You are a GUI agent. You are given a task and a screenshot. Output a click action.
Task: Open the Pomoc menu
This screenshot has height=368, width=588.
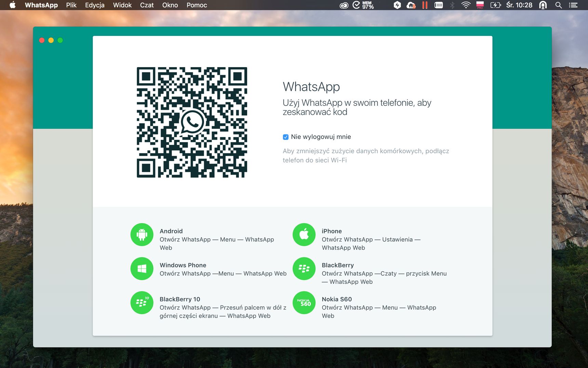coord(197,5)
